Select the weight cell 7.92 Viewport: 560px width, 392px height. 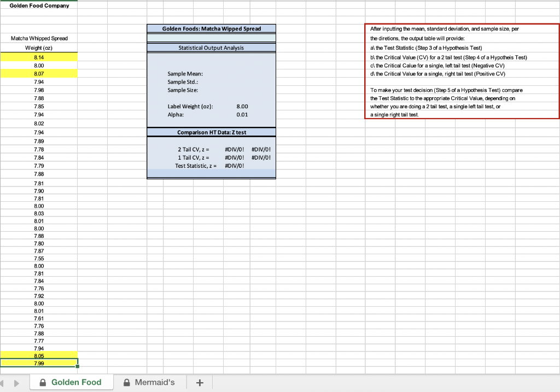coord(39,296)
